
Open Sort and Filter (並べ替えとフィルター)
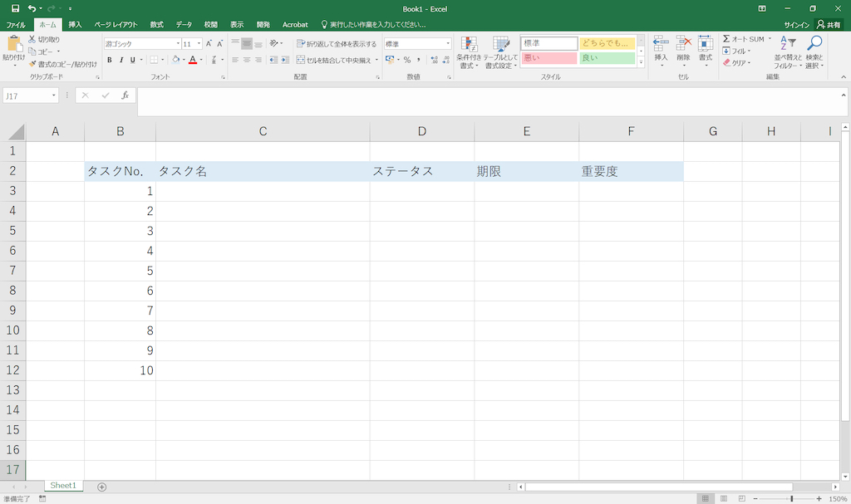click(x=788, y=52)
